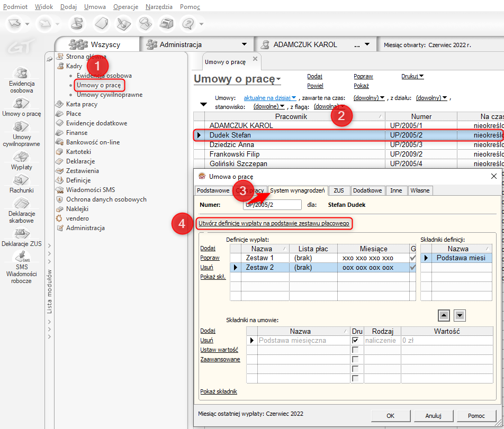Viewport: 504px width, 429px height.
Task: Open Bankowość on-line in module tree
Action: tap(93, 142)
